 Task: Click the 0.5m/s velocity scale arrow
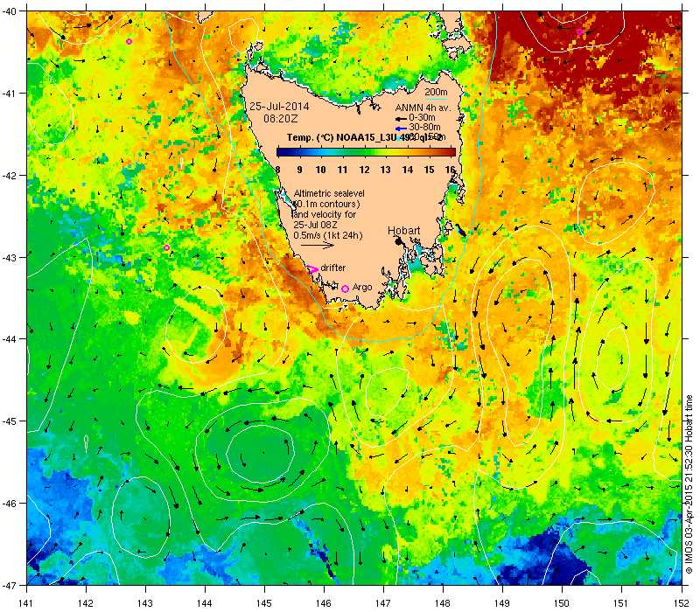pyautogui.click(x=317, y=245)
